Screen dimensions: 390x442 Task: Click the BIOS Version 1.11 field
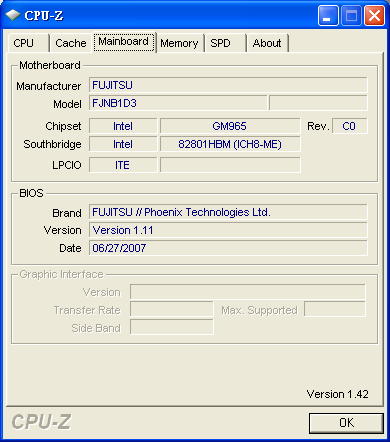(x=228, y=230)
